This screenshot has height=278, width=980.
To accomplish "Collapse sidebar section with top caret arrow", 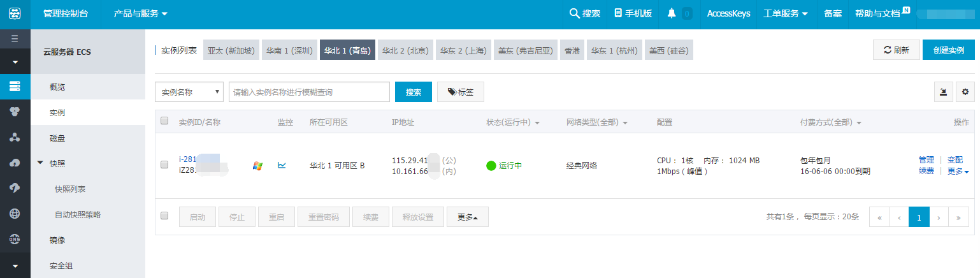I will click(15, 62).
